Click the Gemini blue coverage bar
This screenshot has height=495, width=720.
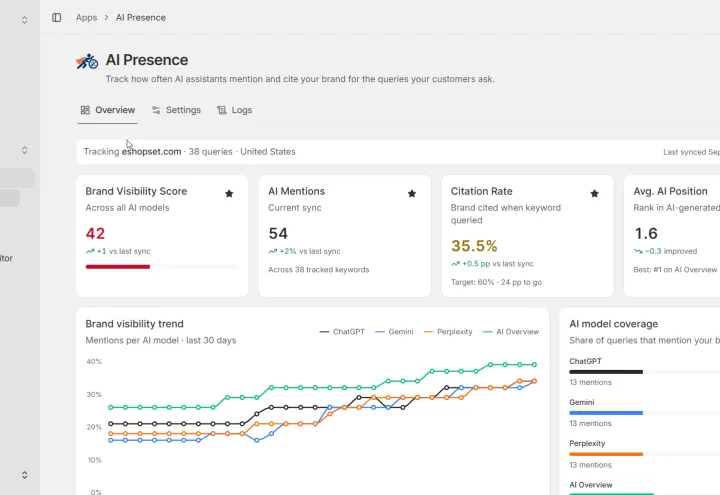606,413
